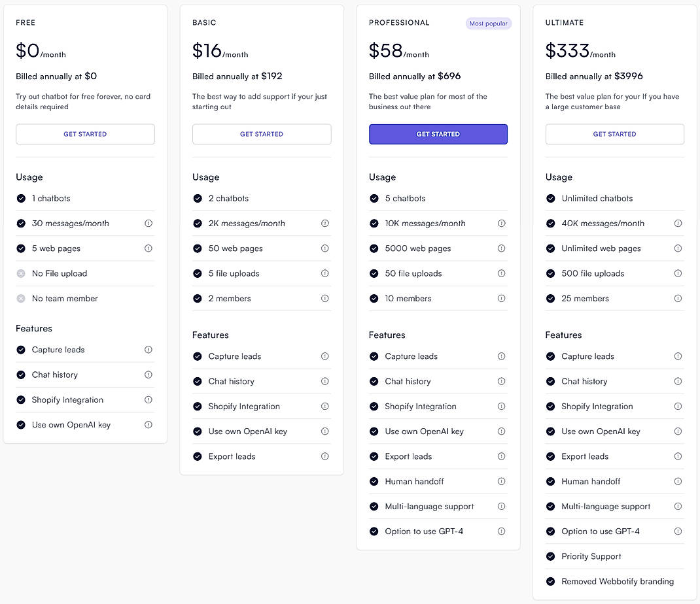700x604 pixels.
Task: Click info icon for Basic's 5 file uploads
Action: pyautogui.click(x=325, y=273)
